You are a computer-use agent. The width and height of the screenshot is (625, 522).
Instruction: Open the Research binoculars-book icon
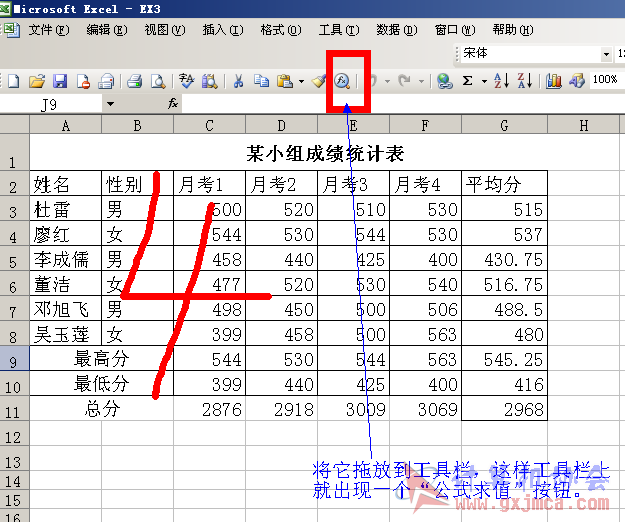click(210, 81)
